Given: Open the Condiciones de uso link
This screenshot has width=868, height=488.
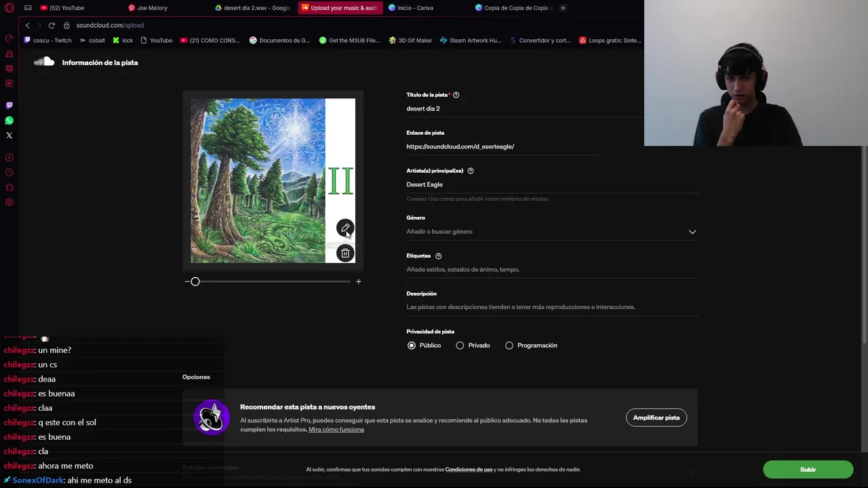Looking at the screenshot, I should click(469, 470).
